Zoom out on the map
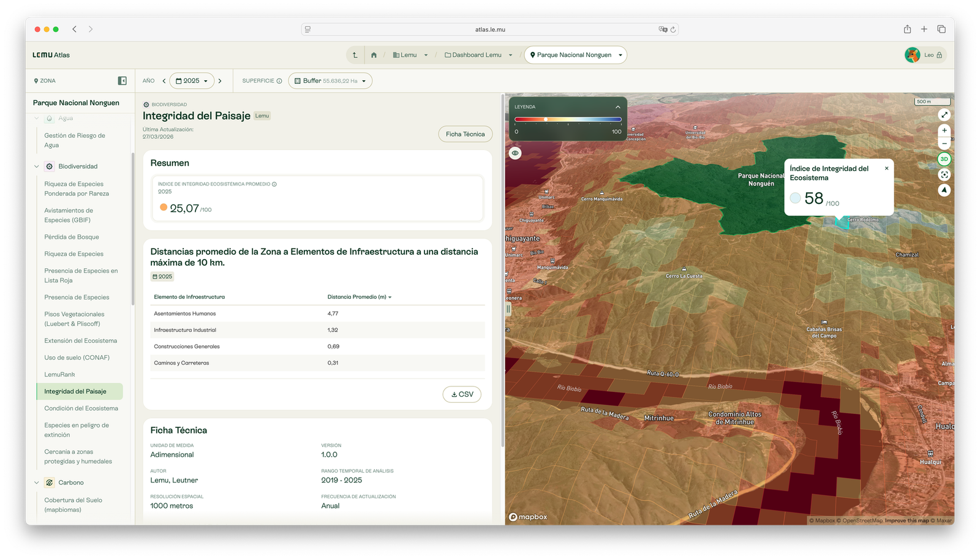This screenshot has height=559, width=980. pos(944,143)
